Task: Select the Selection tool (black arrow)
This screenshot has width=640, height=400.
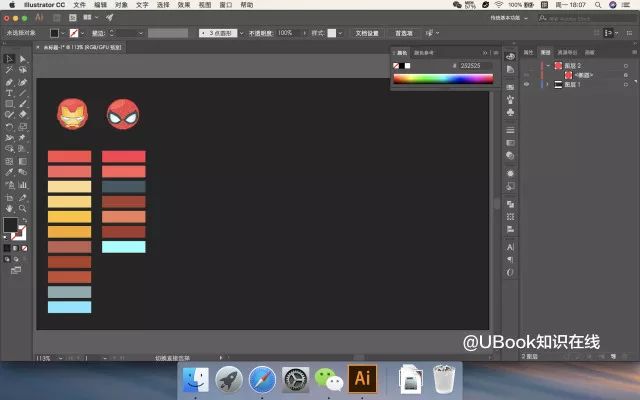Action: click(9, 59)
